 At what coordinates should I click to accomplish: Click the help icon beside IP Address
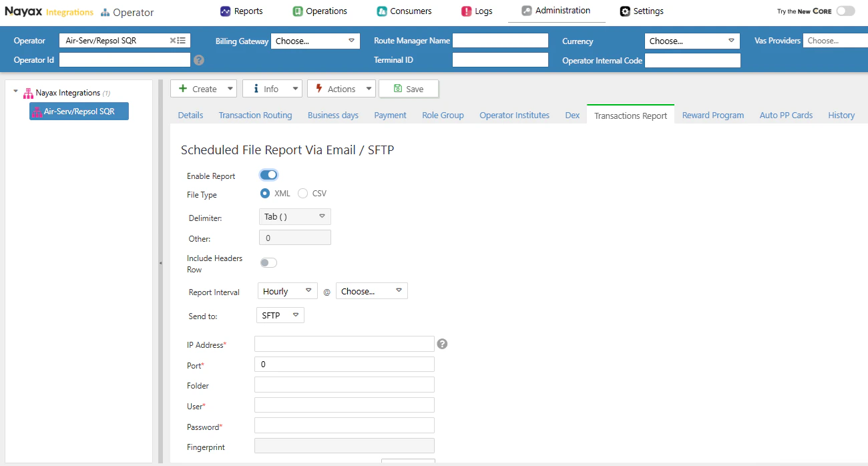pos(442,344)
